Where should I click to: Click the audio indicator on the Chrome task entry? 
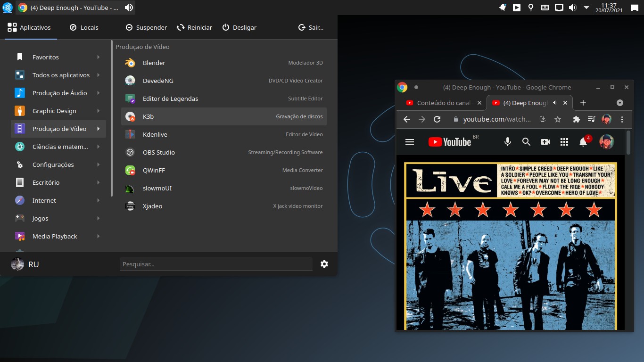coord(128,8)
